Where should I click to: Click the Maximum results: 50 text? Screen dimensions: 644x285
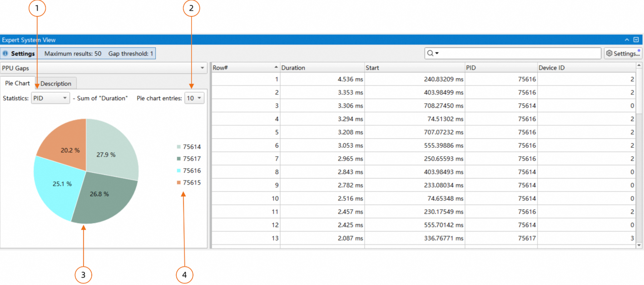pos(73,54)
